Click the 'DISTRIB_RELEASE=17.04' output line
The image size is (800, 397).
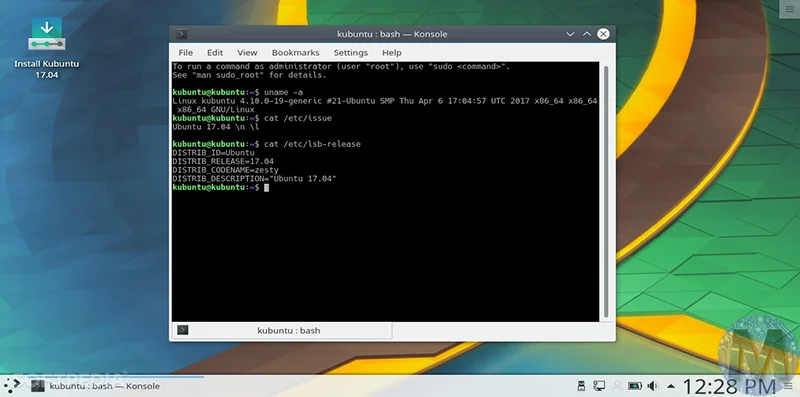pyautogui.click(x=223, y=161)
